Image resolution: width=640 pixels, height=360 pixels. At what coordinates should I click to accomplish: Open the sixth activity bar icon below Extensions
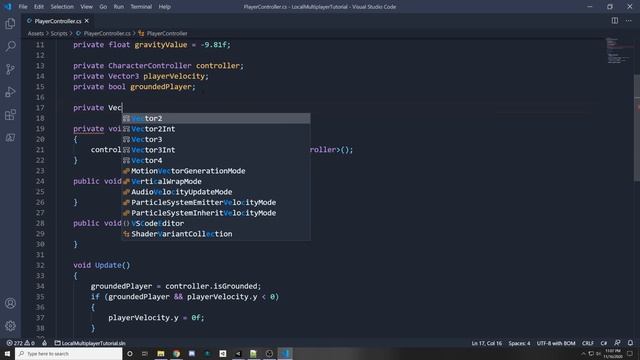tap(10, 138)
